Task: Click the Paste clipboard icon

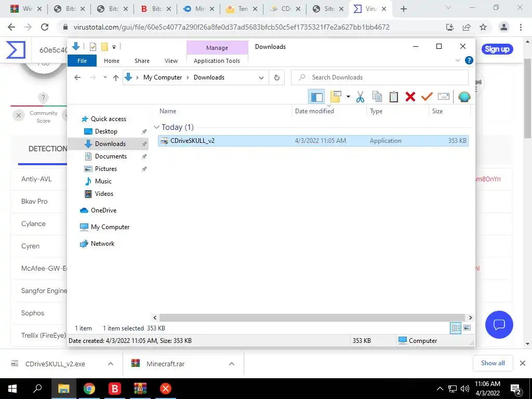Action: (x=394, y=97)
